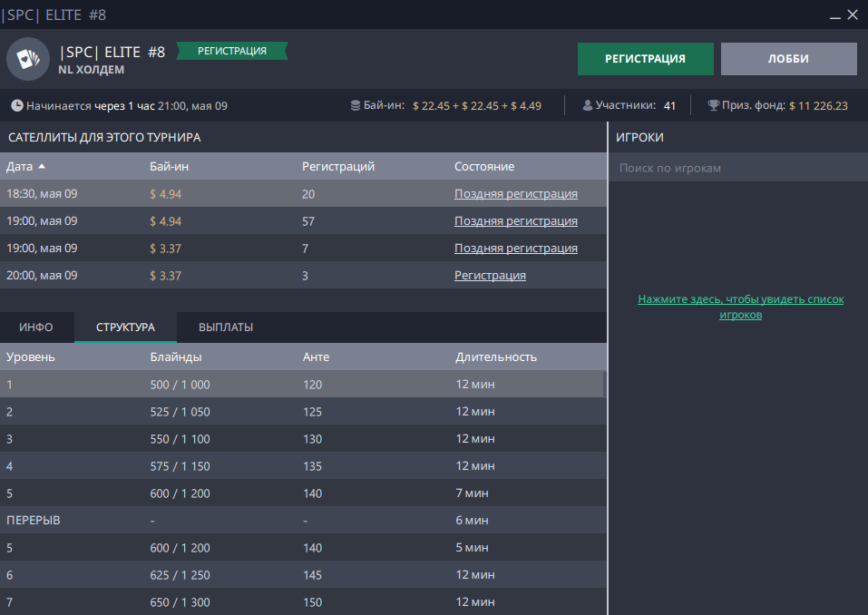
Task: Minimize the tournament window
Action: pyautogui.click(x=833, y=15)
